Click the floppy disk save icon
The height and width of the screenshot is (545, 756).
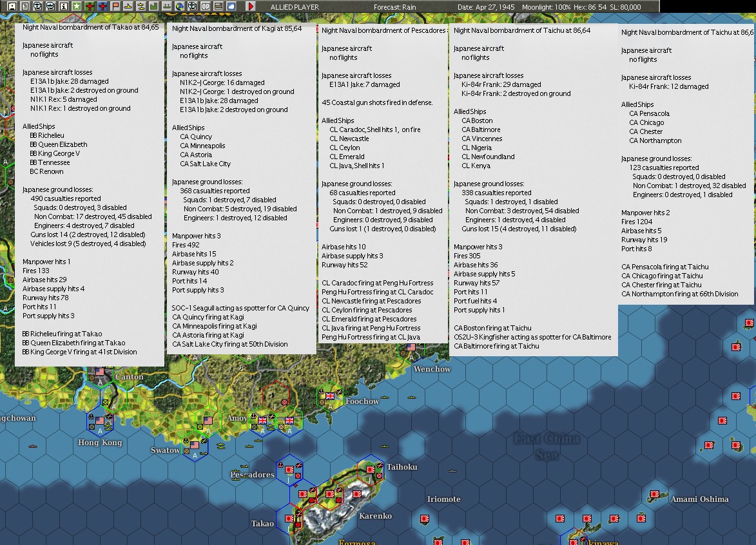click(x=12, y=6)
